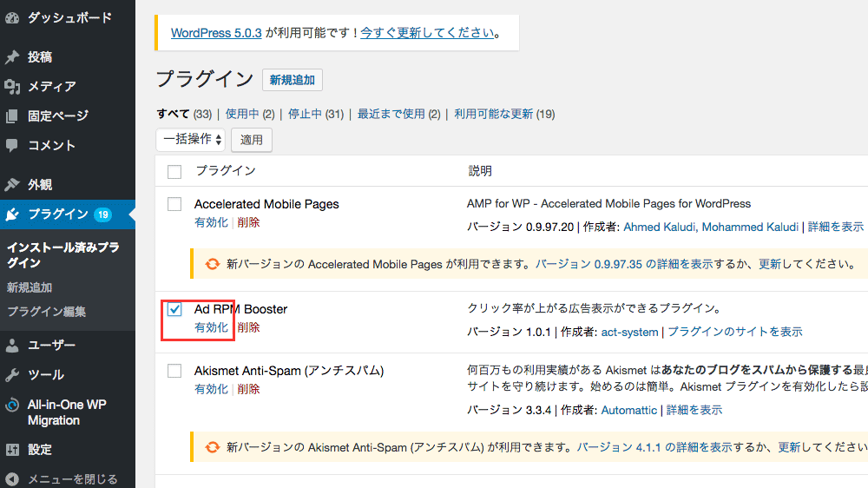The image size is (868, 488).
Task: Open コメント menu in sidebar
Action: coord(51,145)
